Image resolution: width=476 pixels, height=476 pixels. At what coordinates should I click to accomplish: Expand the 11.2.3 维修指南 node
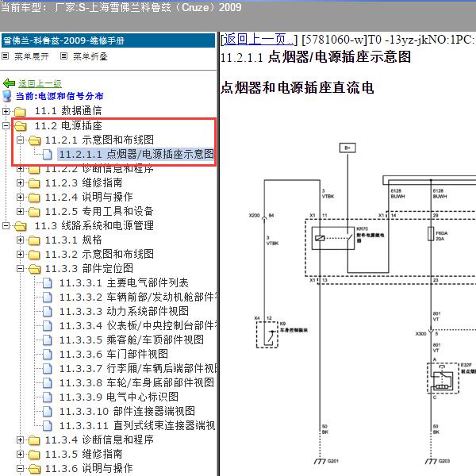click(20, 182)
